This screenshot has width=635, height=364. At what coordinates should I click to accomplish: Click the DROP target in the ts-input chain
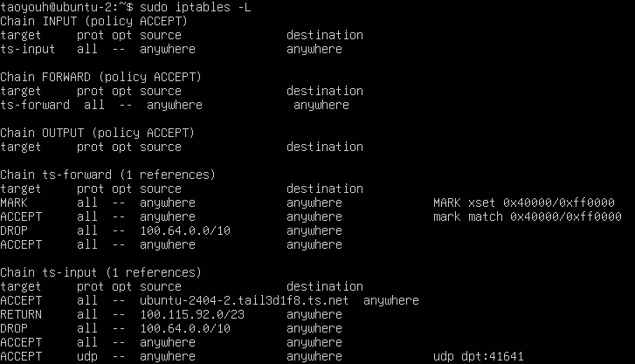pyautogui.click(x=14, y=328)
